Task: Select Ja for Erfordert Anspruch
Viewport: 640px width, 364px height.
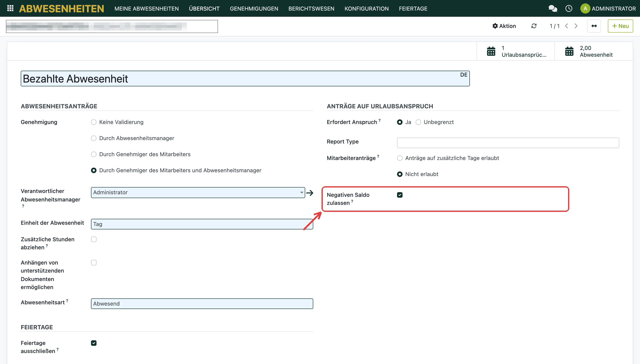Action: coord(400,122)
